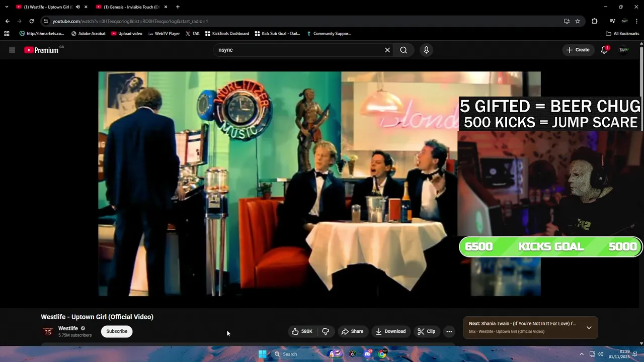644x362 pixels.
Task: Open YouTube notifications bell
Action: (x=604, y=50)
